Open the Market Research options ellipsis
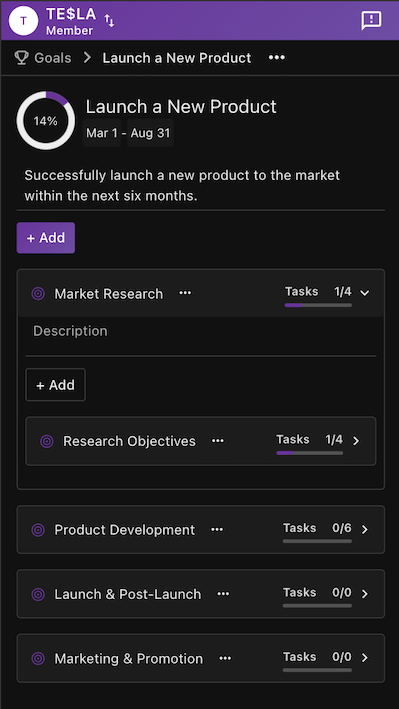 (185, 293)
